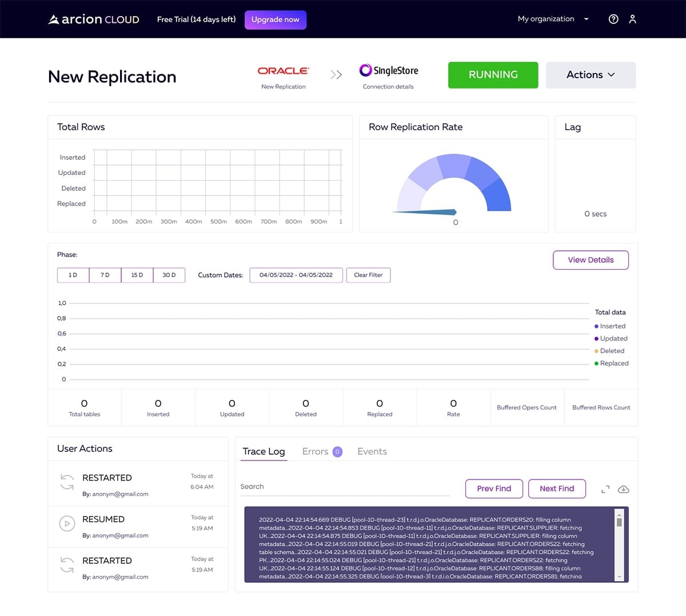
Task: Switch to the Events tab
Action: click(372, 451)
